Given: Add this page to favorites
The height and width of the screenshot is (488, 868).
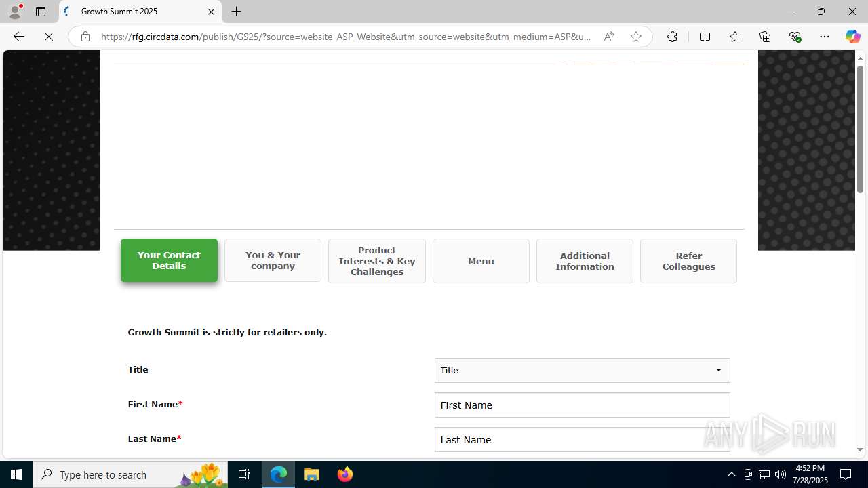Looking at the screenshot, I should coord(636,37).
